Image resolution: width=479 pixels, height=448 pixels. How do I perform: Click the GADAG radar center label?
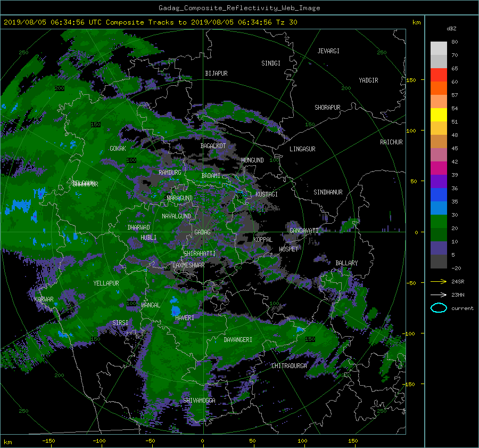tap(202, 232)
